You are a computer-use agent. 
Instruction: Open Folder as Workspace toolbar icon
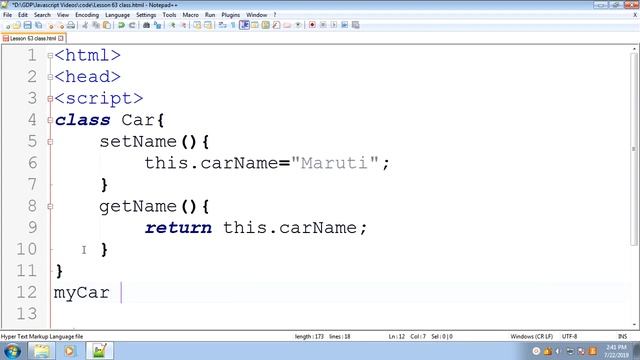(287, 25)
